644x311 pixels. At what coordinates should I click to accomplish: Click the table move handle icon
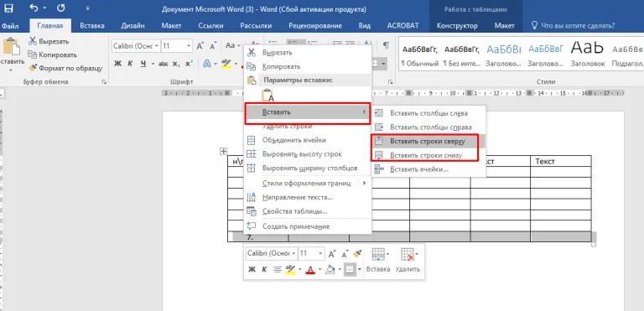coord(224,152)
